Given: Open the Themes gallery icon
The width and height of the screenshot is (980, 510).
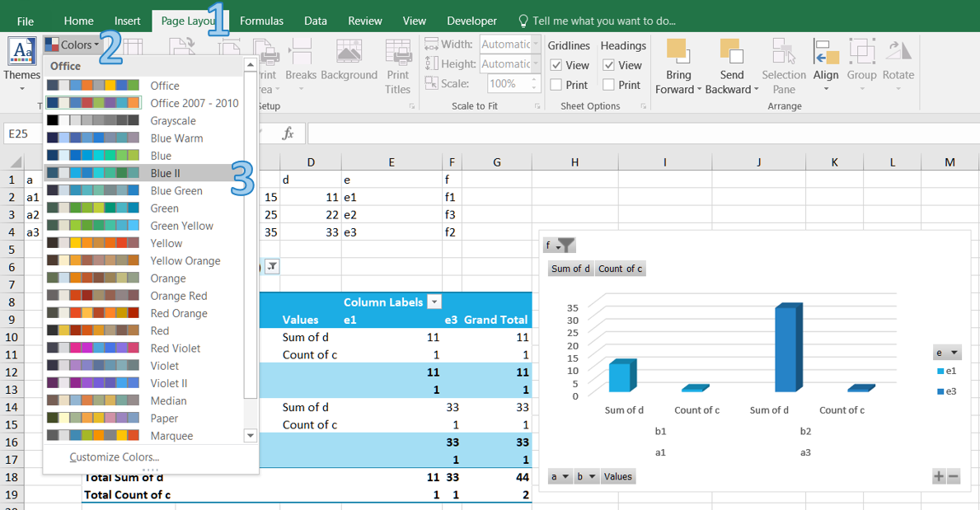Looking at the screenshot, I should (21, 53).
